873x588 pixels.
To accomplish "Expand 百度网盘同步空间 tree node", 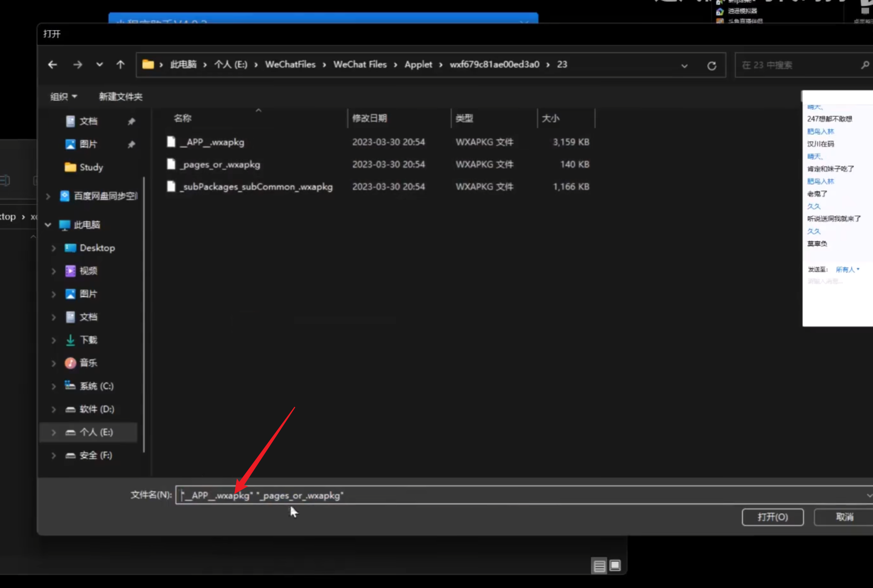I will point(48,196).
